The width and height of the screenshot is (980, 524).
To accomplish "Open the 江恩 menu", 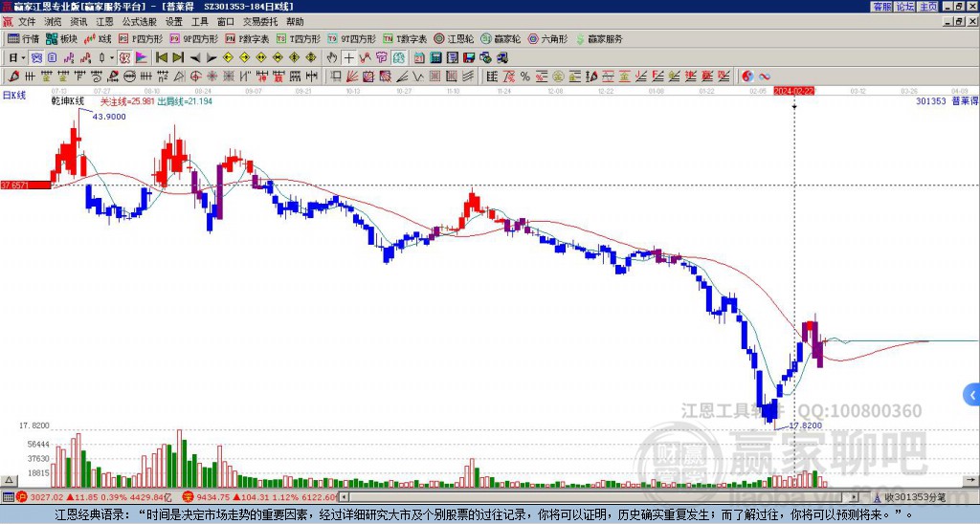I will click(x=104, y=22).
